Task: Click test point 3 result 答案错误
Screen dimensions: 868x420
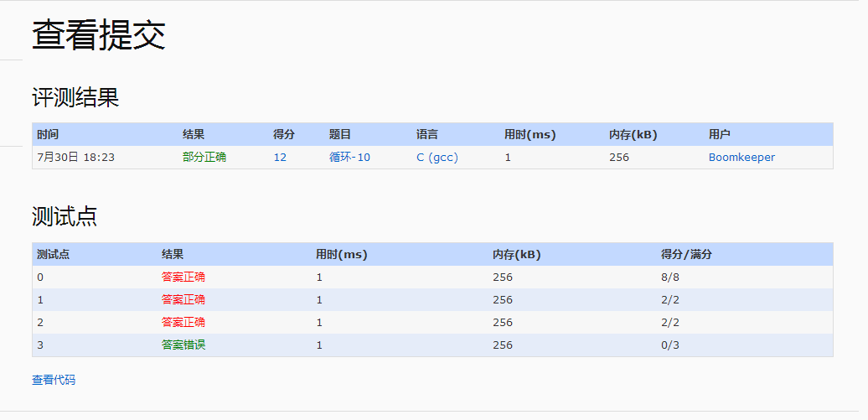Action: click(x=183, y=345)
